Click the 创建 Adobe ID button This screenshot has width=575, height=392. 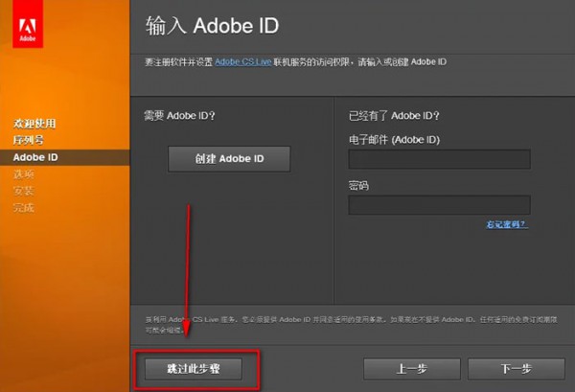[229, 159]
